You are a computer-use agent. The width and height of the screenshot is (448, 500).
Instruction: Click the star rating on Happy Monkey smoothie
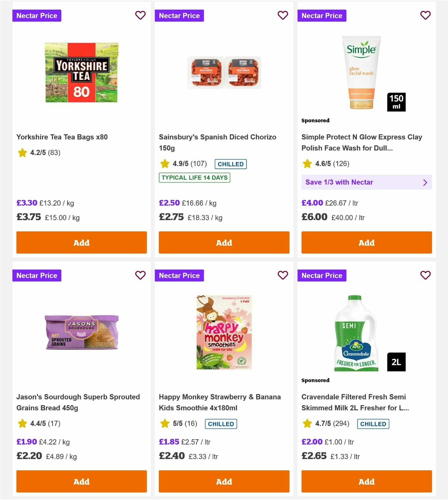pos(165,423)
